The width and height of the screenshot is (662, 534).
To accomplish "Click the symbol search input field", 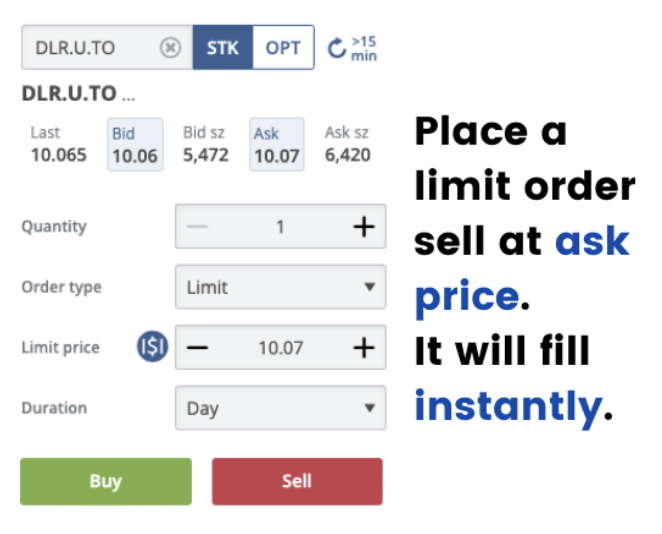I will click(92, 48).
